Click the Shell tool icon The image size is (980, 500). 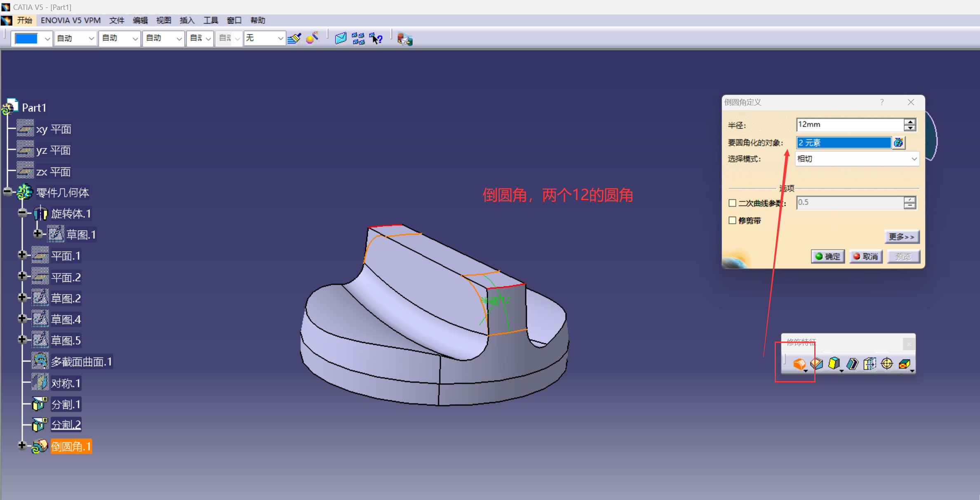coord(852,364)
